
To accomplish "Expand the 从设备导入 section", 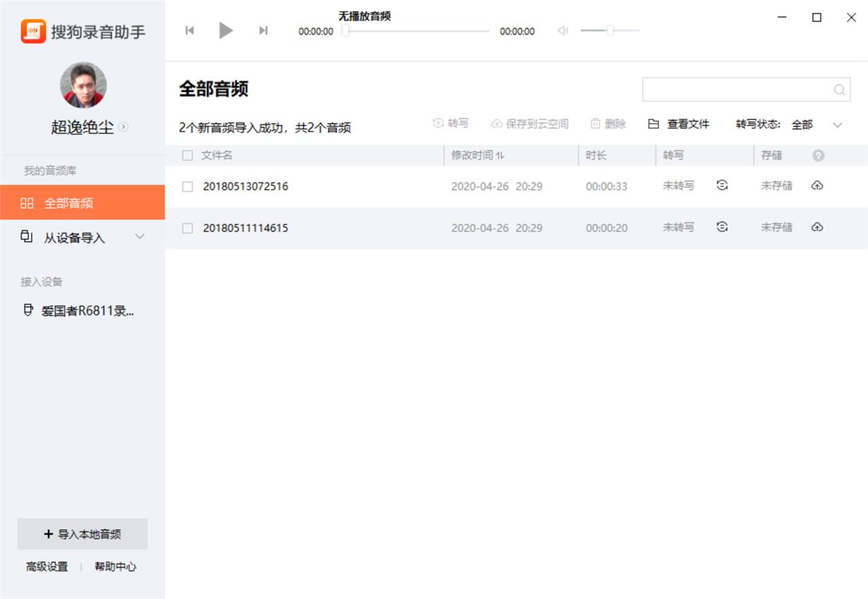I will pos(140,237).
